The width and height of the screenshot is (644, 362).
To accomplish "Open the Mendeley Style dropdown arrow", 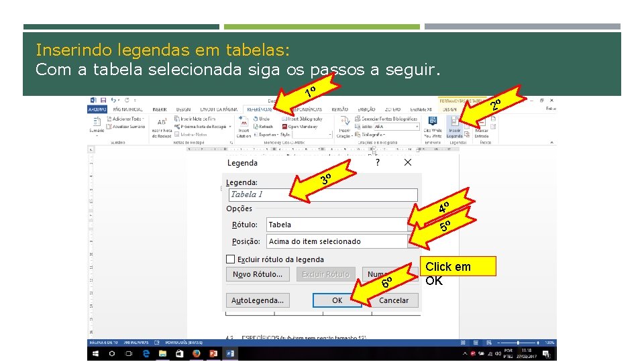I will (330, 135).
